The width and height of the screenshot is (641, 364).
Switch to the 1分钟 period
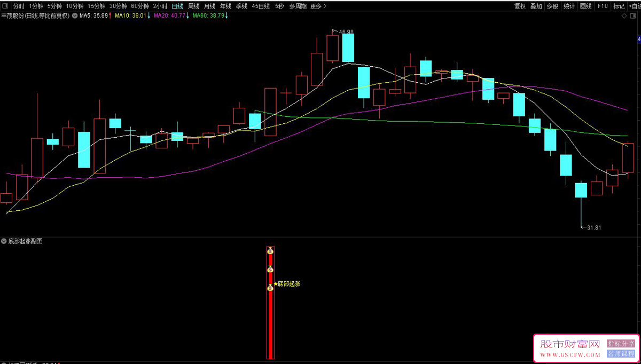point(36,6)
